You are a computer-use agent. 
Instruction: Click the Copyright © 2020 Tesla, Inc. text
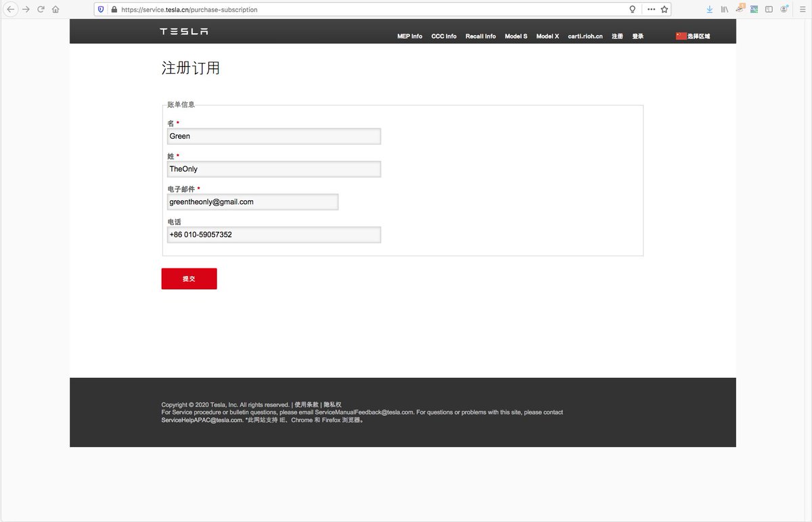pyautogui.click(x=200, y=404)
